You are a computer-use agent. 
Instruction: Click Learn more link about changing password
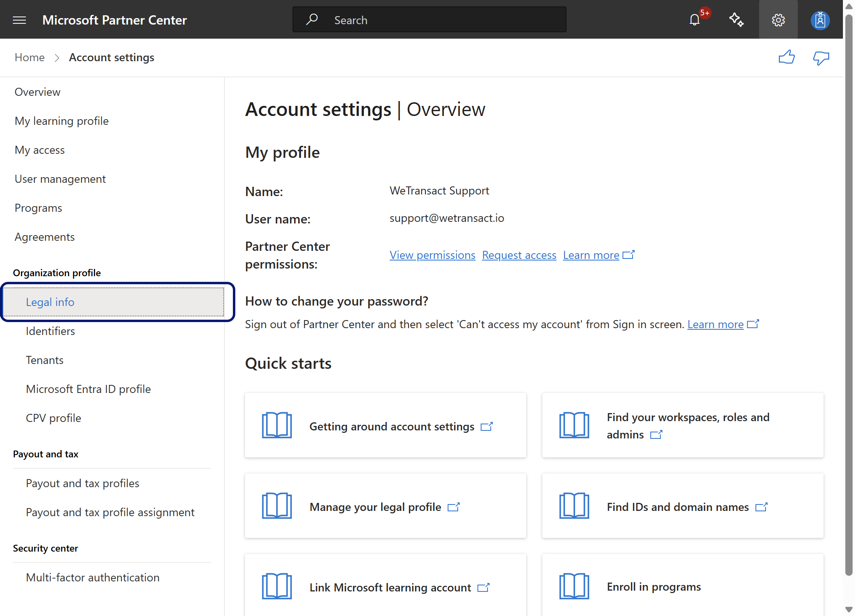tap(715, 325)
